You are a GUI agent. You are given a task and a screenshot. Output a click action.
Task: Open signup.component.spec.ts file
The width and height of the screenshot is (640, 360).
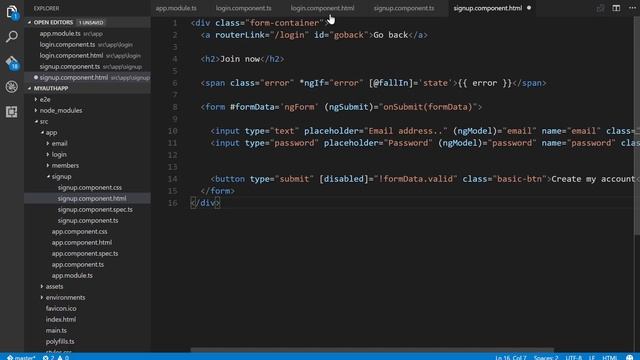pyautogui.click(x=95, y=209)
